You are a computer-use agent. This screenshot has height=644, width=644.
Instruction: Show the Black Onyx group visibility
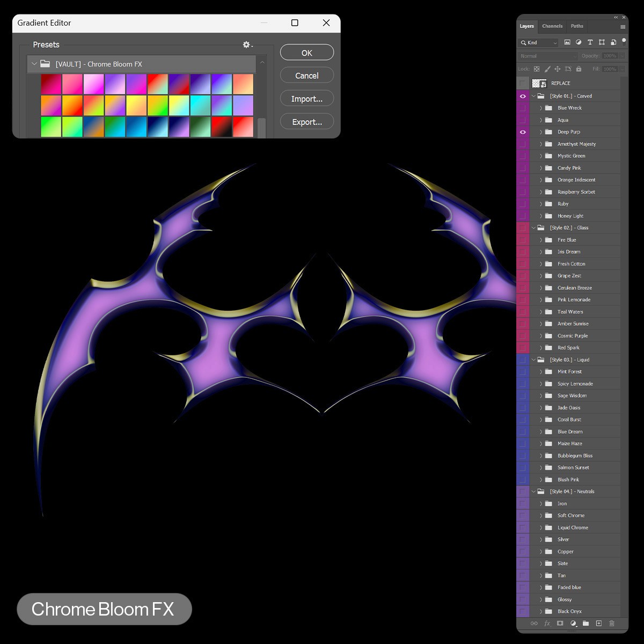(x=523, y=611)
